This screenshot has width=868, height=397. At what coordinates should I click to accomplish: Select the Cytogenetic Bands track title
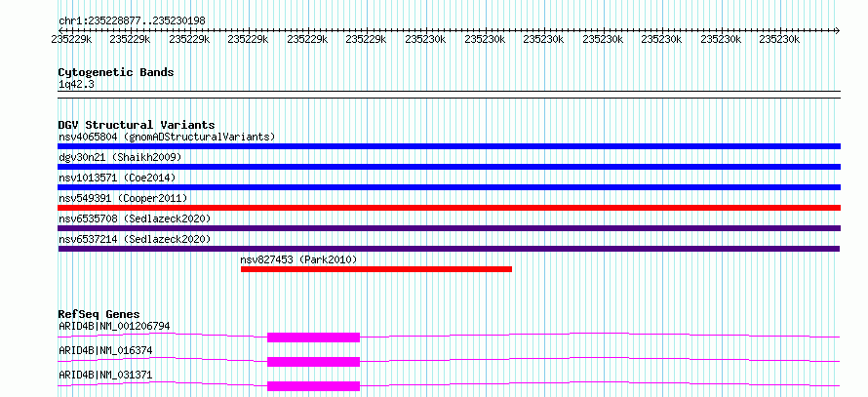tap(116, 72)
